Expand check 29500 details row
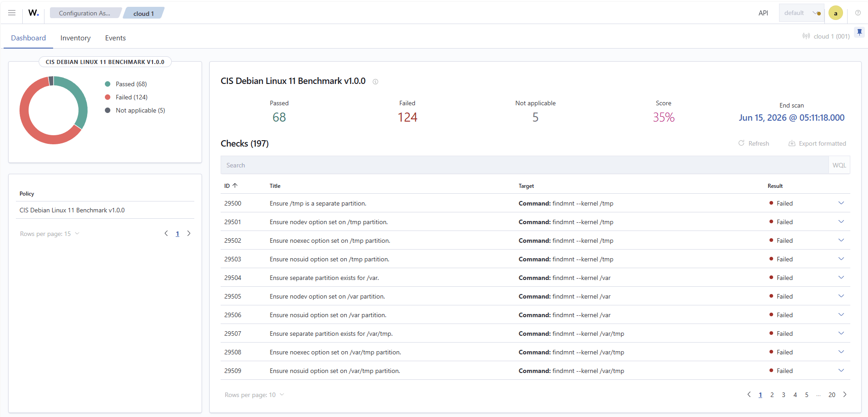 tap(841, 203)
